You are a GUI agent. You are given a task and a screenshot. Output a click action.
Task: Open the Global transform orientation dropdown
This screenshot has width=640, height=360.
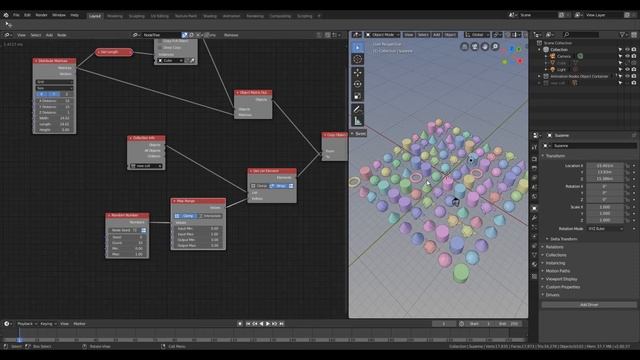pos(477,35)
